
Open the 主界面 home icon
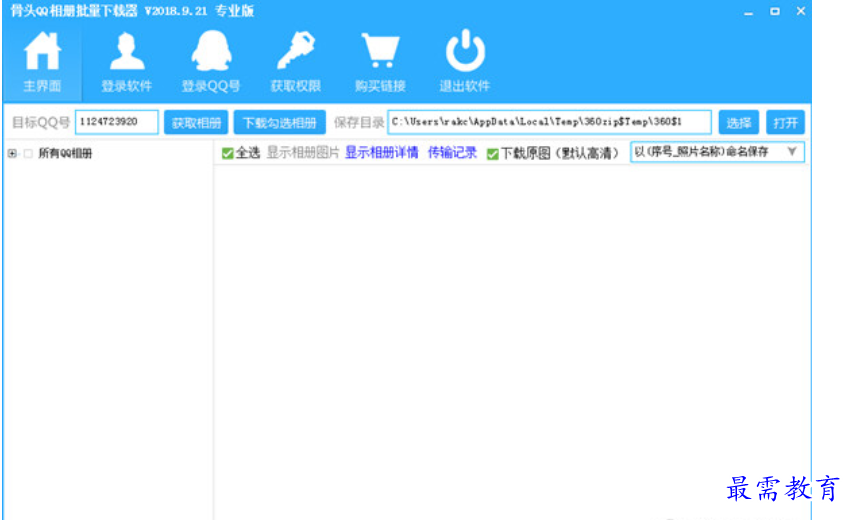42,51
